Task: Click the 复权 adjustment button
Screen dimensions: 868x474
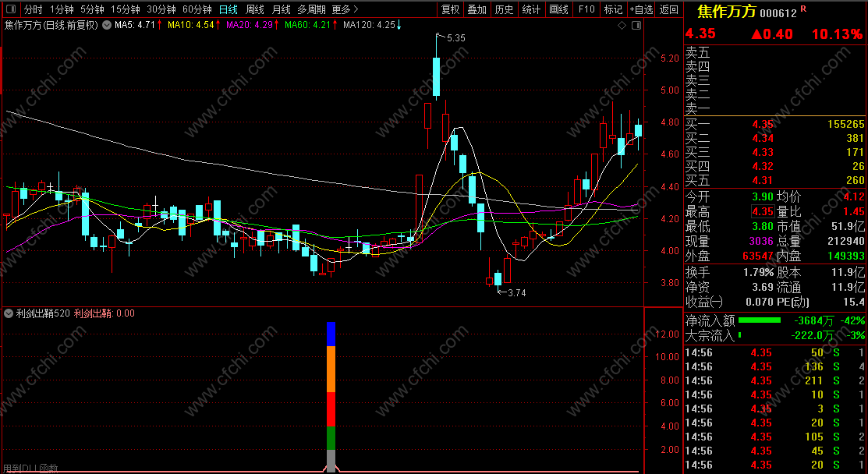Action: [x=450, y=9]
